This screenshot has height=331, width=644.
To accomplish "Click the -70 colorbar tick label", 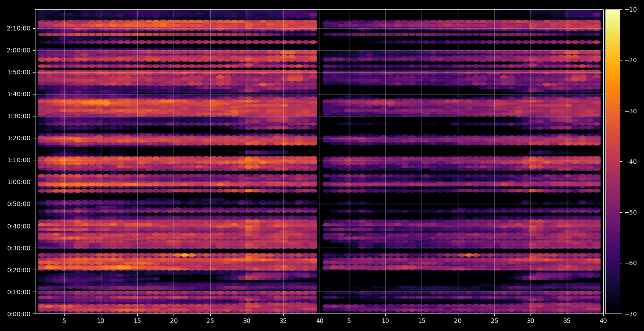I will point(631,314).
